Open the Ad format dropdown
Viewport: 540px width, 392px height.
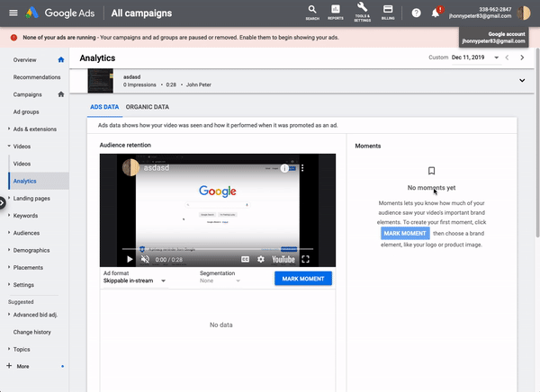point(137,281)
